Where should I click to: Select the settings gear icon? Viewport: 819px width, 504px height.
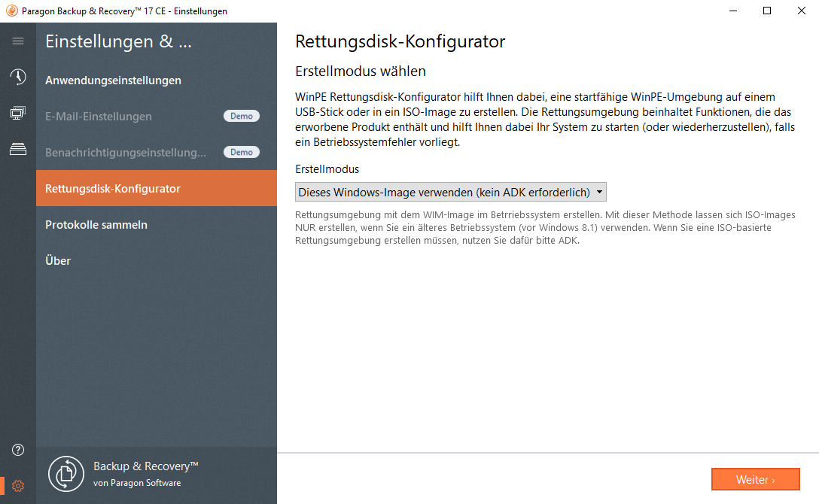coord(18,486)
